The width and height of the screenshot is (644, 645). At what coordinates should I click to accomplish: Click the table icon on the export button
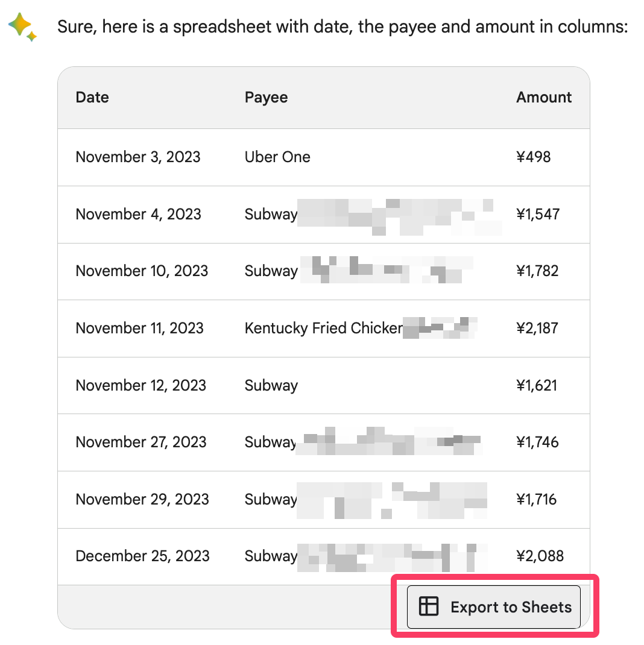[x=429, y=606]
